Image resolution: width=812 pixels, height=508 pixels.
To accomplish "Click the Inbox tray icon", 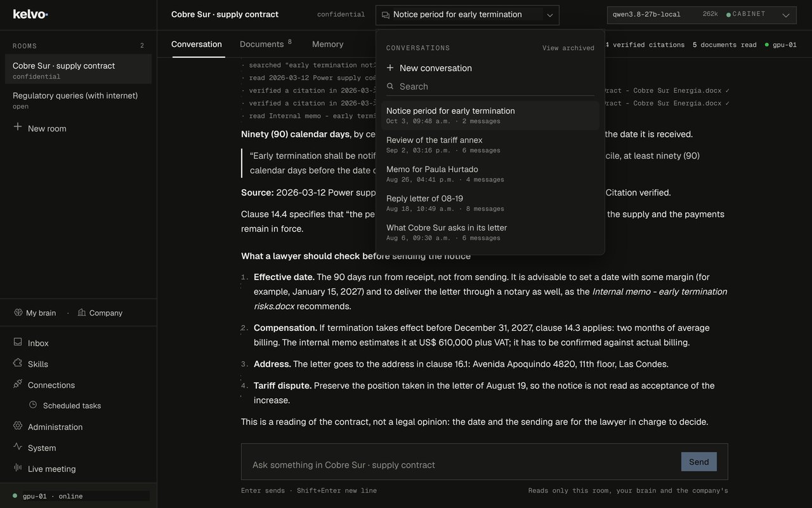I will click(x=18, y=342).
